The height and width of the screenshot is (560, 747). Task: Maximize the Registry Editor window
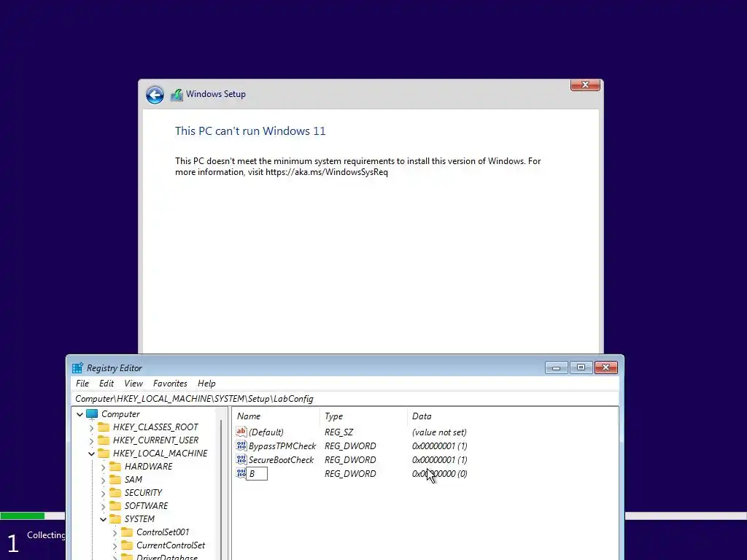[x=581, y=367]
